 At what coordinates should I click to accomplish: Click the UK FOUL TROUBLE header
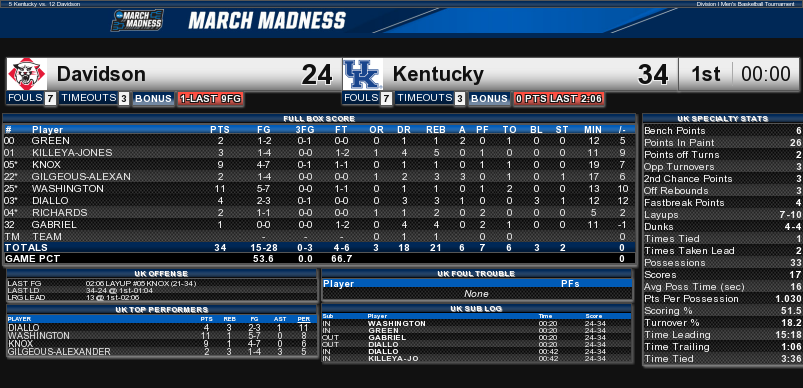[477, 274]
